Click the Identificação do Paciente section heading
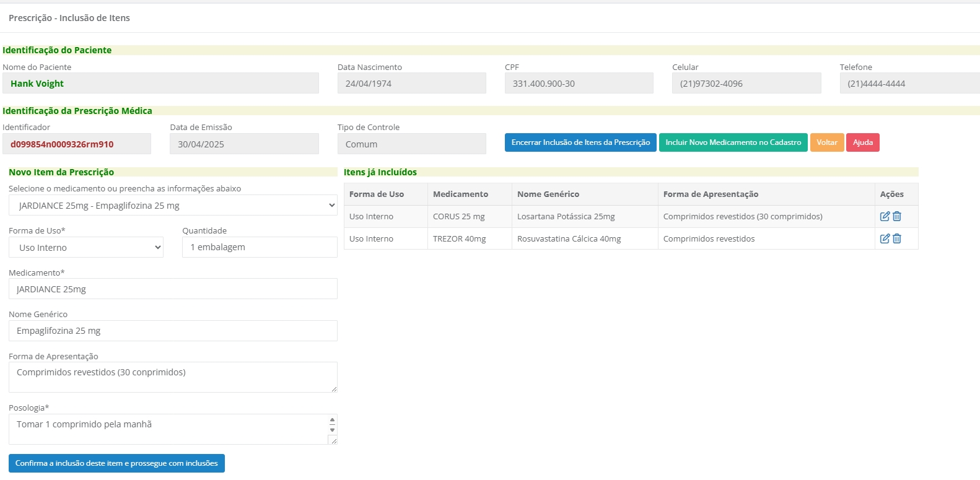Image resolution: width=980 pixels, height=480 pixels. click(57, 50)
